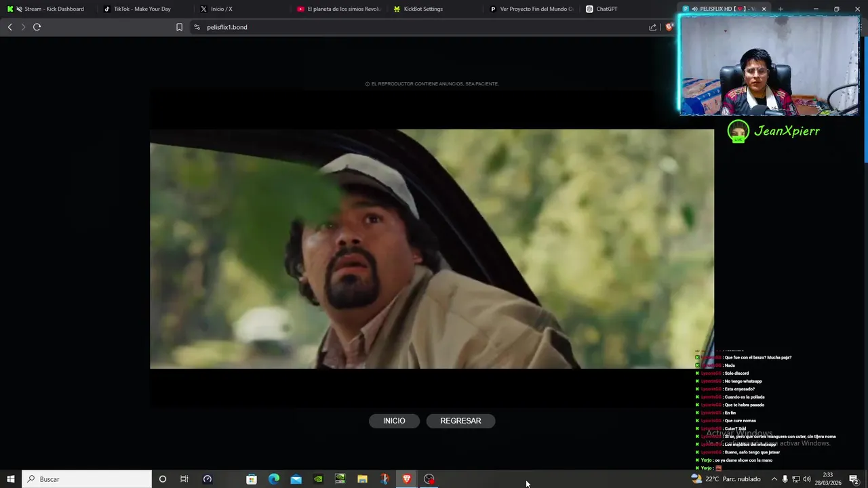The width and height of the screenshot is (868, 488).
Task: Click chat message 'oe ya dame show con la mano'
Action: point(743,461)
